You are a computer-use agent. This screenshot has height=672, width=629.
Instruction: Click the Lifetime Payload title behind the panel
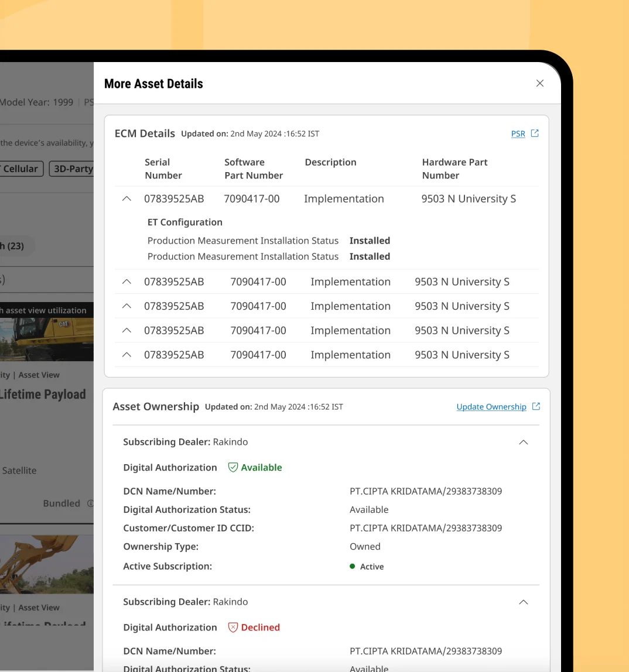click(43, 395)
